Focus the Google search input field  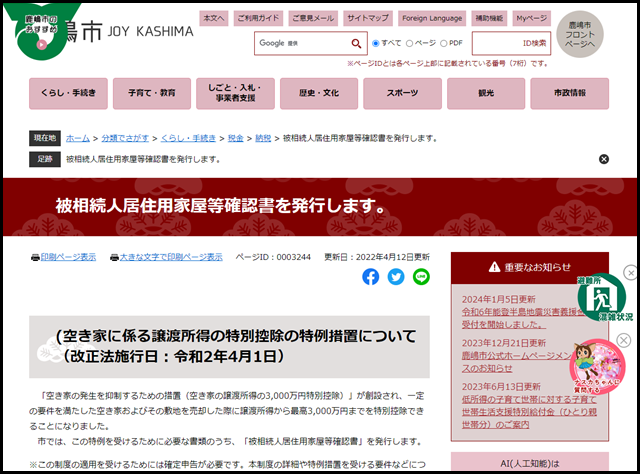302,43
